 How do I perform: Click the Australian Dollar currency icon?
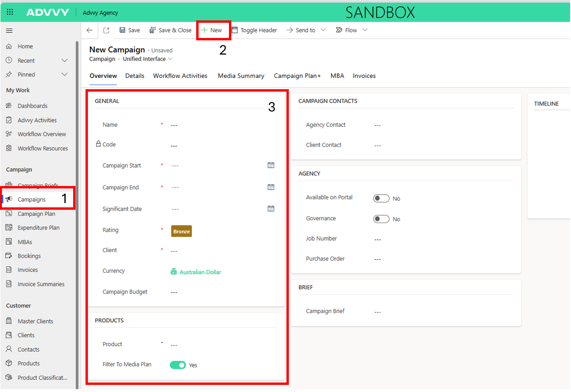(x=174, y=271)
